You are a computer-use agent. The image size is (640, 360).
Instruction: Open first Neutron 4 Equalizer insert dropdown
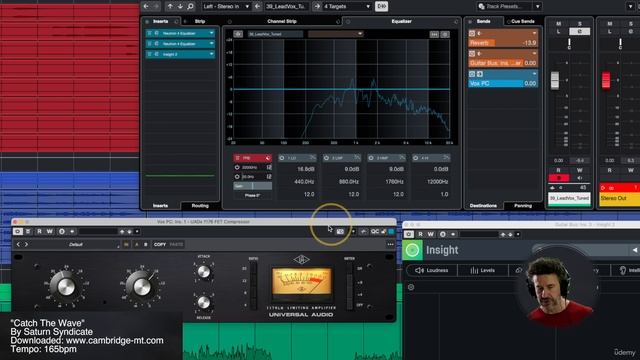pos(211,33)
